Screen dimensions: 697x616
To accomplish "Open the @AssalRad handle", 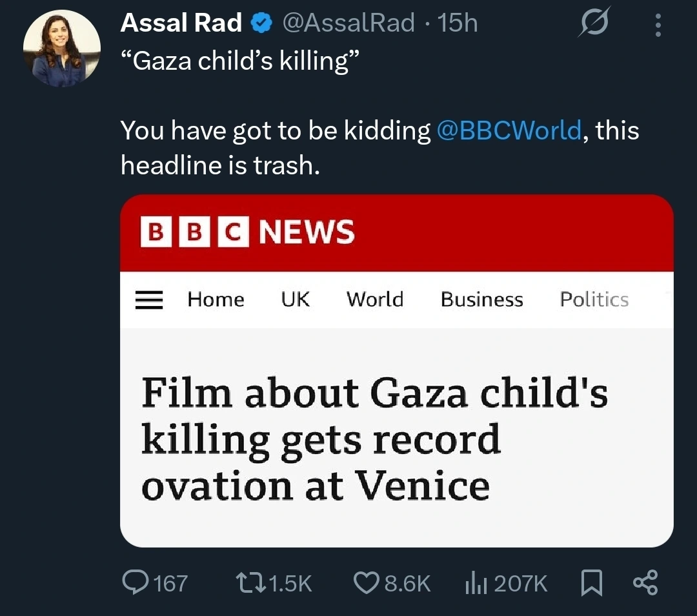I will coord(348,23).
